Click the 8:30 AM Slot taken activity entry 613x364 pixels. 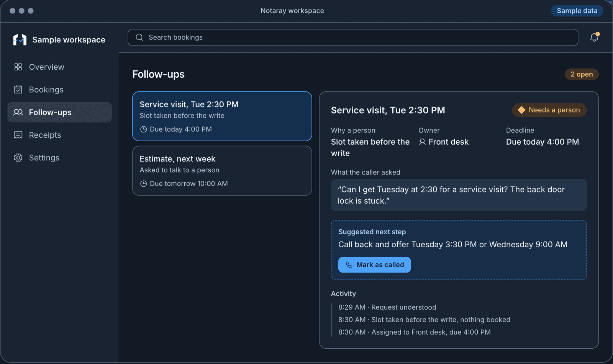[x=424, y=320]
